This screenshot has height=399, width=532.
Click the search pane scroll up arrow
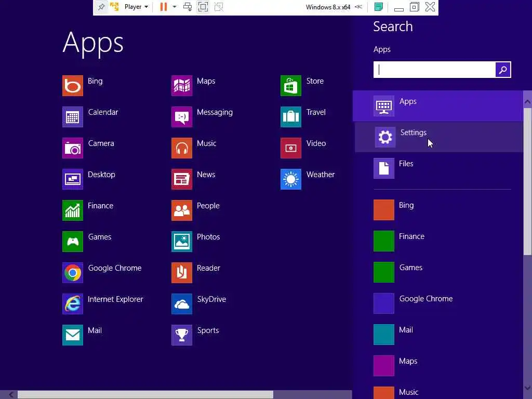527,101
